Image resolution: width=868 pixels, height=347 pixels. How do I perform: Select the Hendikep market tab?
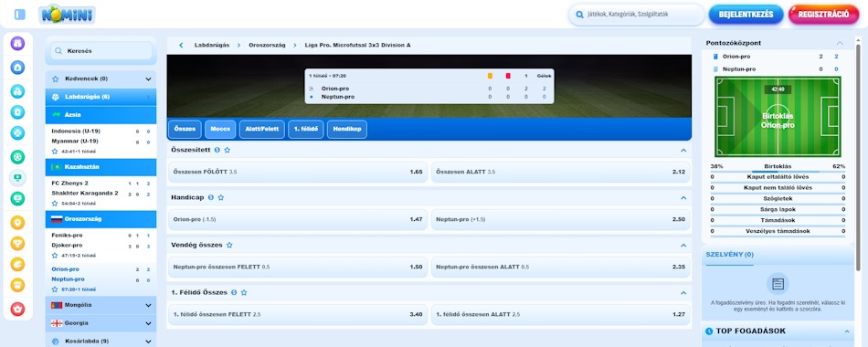tap(347, 129)
